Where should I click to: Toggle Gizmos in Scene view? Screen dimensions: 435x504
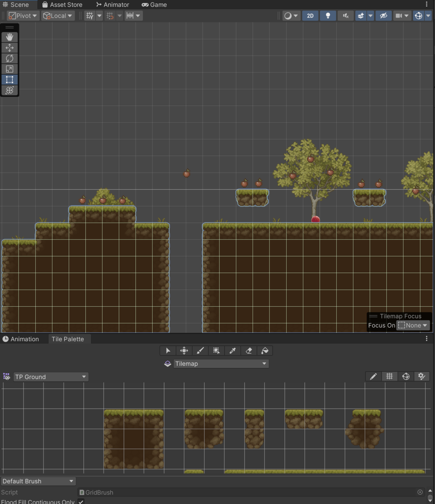click(x=418, y=16)
